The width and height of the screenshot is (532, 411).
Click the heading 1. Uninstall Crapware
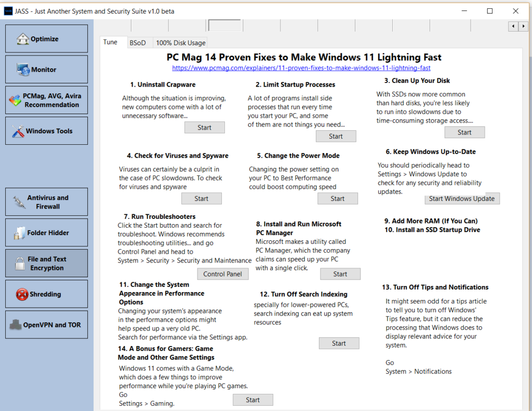coord(163,85)
